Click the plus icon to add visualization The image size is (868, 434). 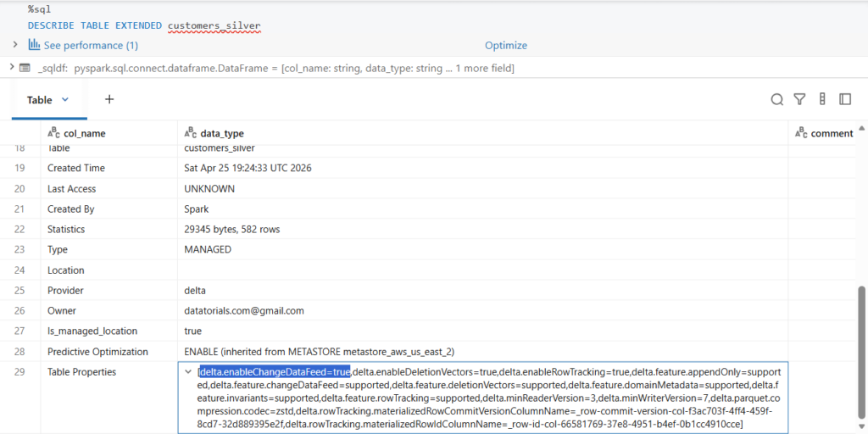click(108, 99)
